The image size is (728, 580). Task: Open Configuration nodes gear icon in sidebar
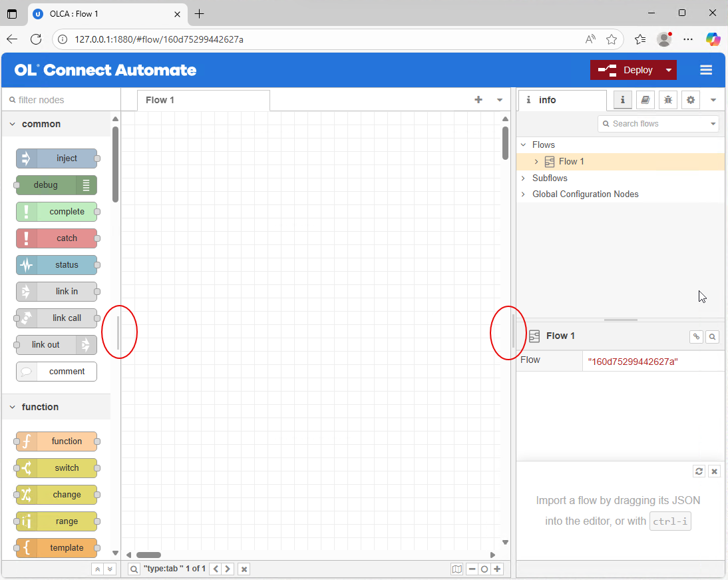pyautogui.click(x=691, y=100)
